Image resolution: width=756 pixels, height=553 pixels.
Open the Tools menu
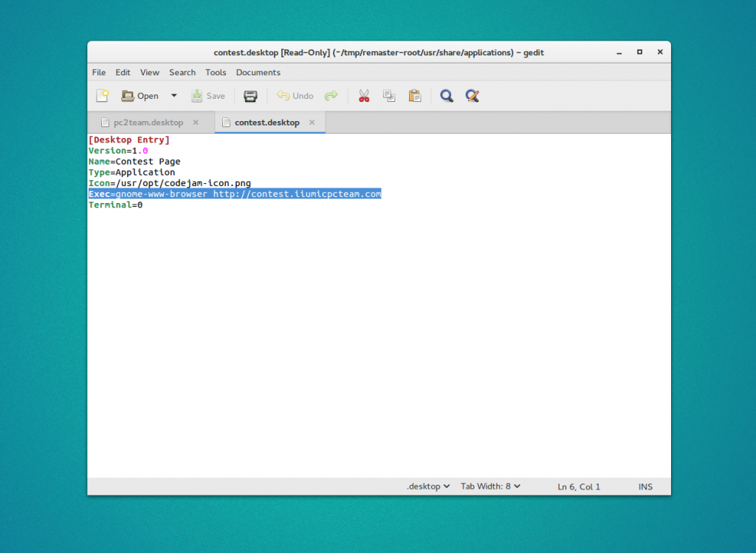click(x=216, y=72)
